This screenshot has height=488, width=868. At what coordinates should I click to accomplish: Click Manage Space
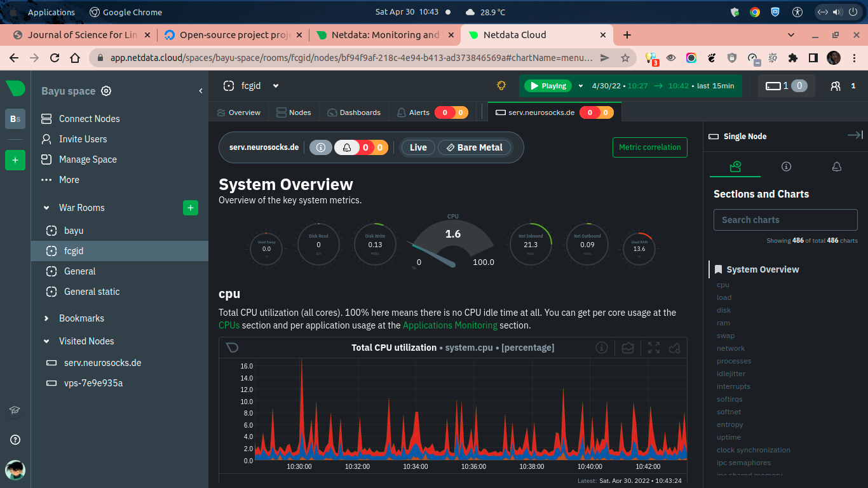79,159
